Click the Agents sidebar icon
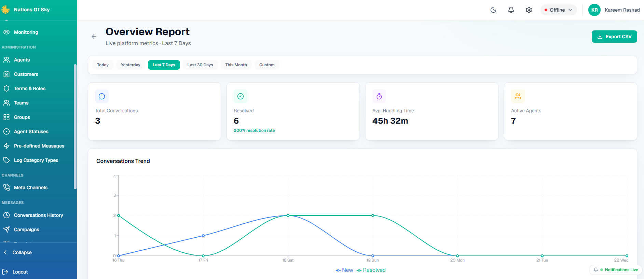Screen dimensions: 644x279 coord(6,60)
